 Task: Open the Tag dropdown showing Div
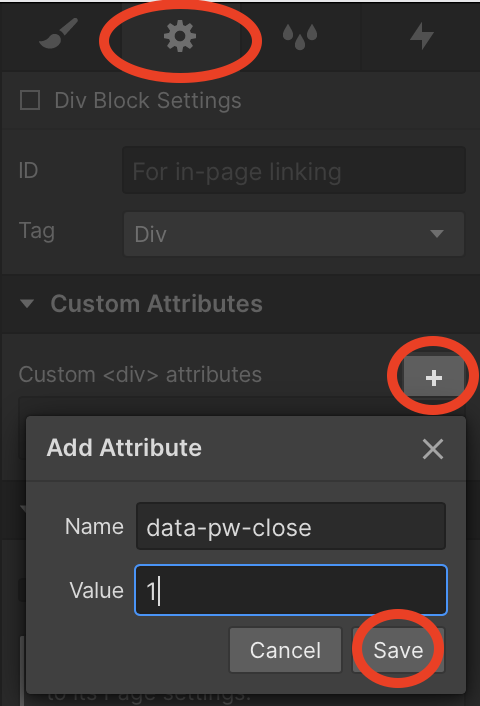(x=294, y=234)
